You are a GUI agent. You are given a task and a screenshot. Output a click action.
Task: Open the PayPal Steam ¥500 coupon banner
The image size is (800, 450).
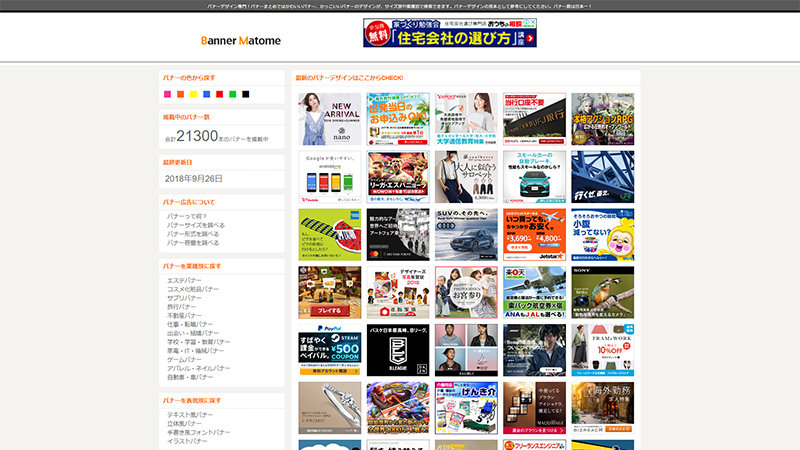(330, 350)
